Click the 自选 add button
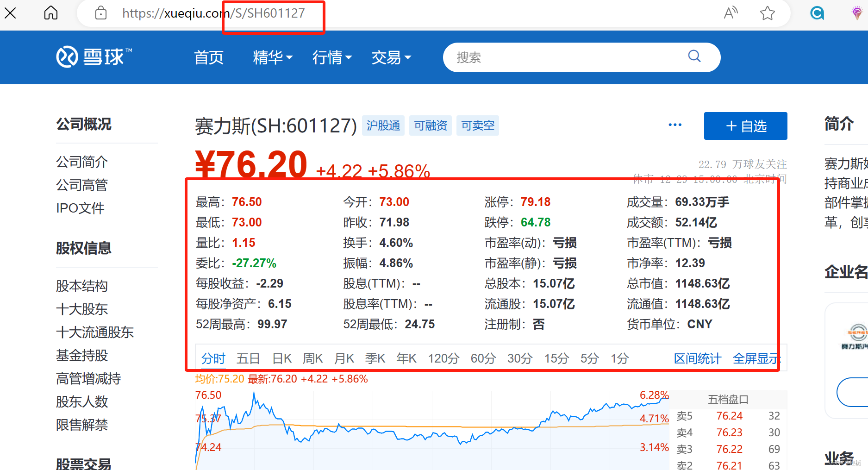 click(x=745, y=126)
